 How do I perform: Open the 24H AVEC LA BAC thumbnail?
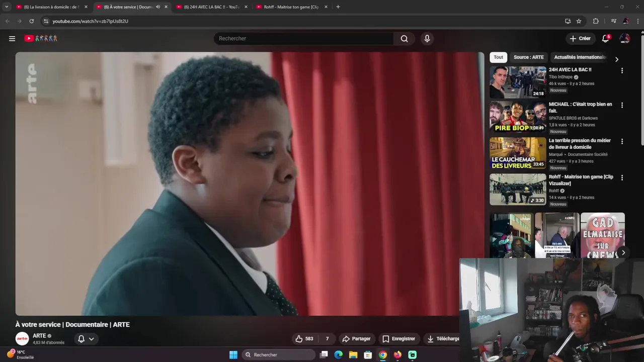(518, 82)
